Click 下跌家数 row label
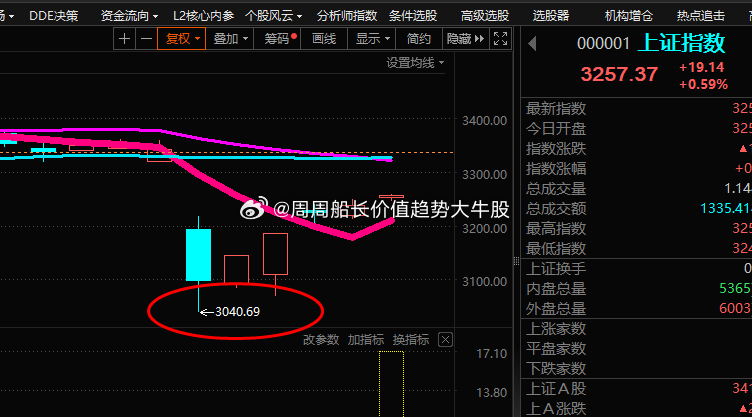This screenshot has height=417, width=752. 556,369
